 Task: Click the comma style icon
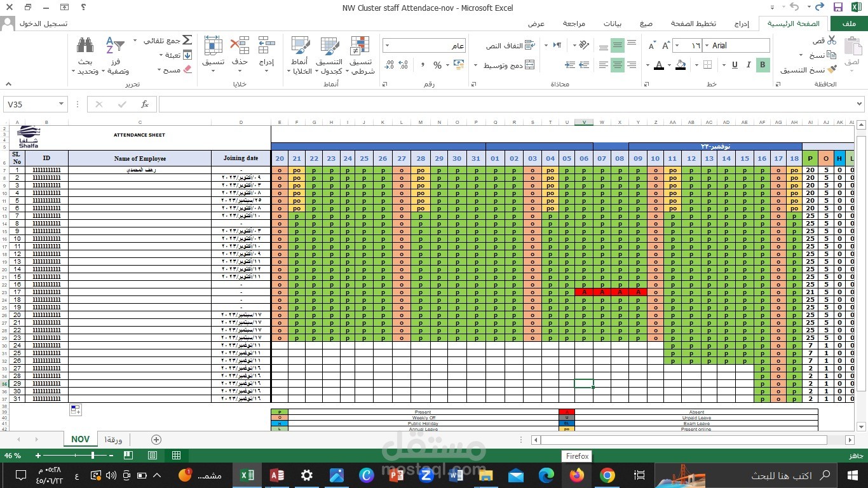422,65
